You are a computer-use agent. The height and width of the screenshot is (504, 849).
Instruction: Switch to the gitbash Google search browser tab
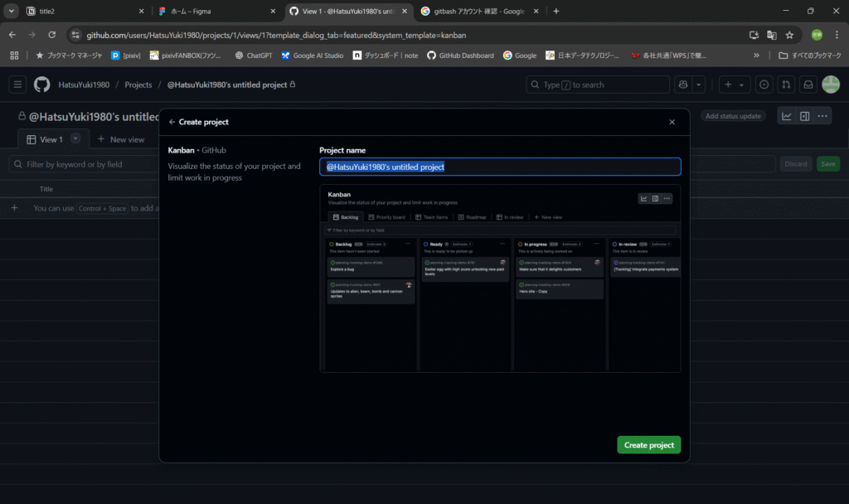tap(480, 12)
